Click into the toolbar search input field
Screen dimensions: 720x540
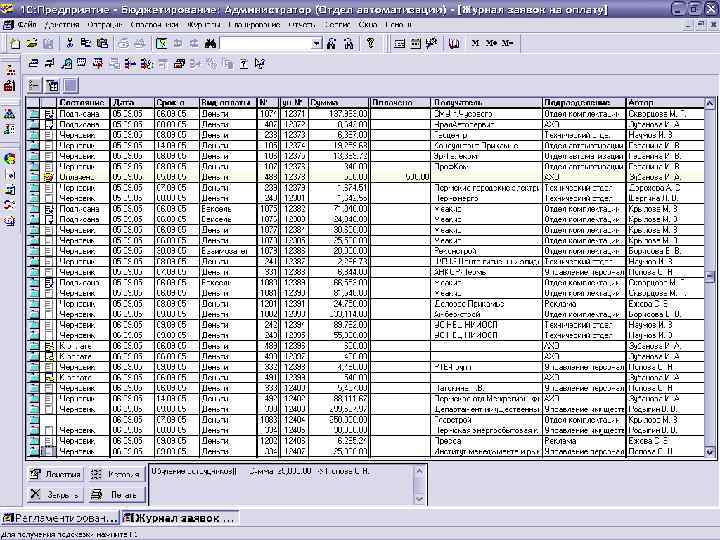[266, 44]
